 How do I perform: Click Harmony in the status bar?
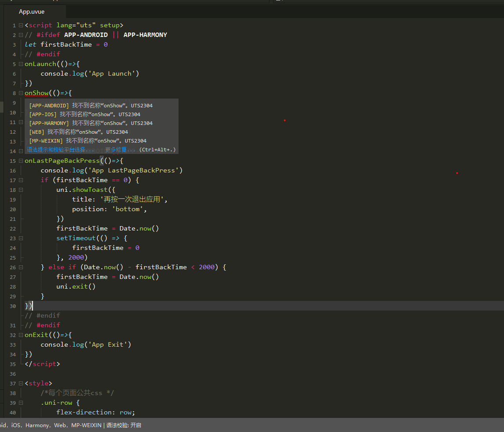pos(38,425)
